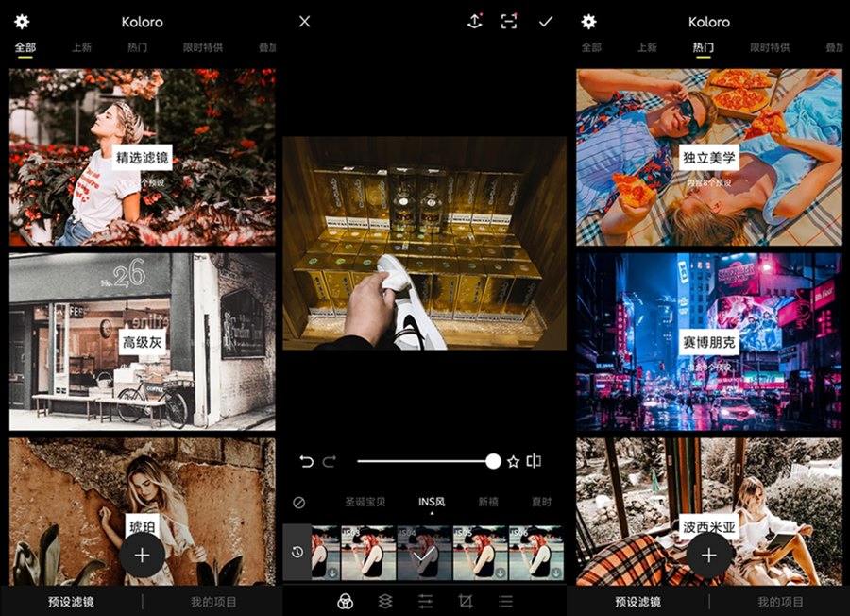The height and width of the screenshot is (616, 850).
Task: Toggle before/after compare icon
Action: [535, 461]
